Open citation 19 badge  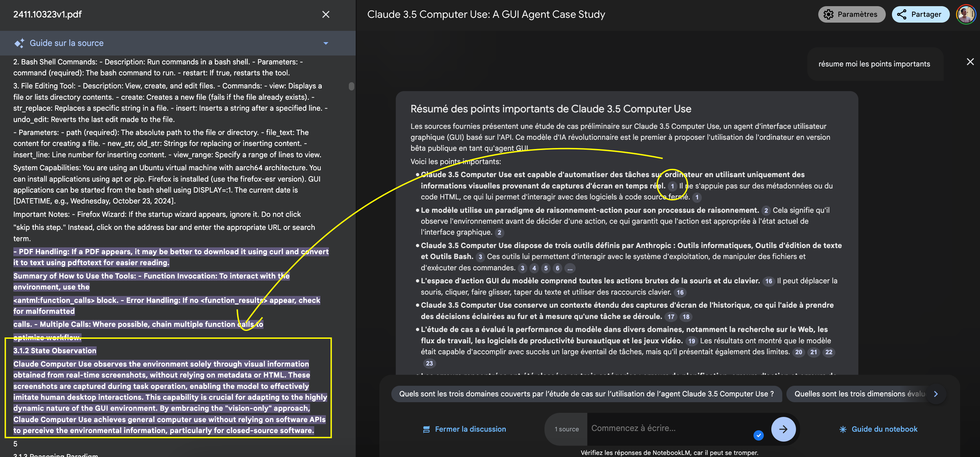(x=691, y=341)
